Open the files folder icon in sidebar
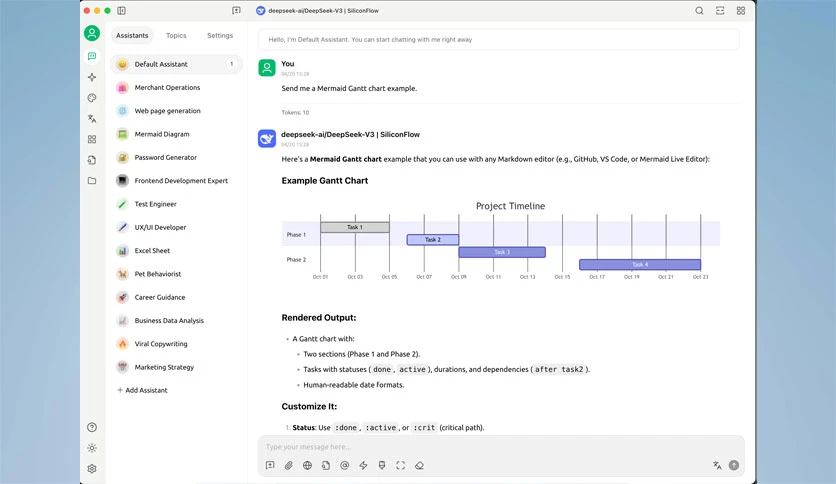The width and height of the screenshot is (836, 484). [x=92, y=181]
